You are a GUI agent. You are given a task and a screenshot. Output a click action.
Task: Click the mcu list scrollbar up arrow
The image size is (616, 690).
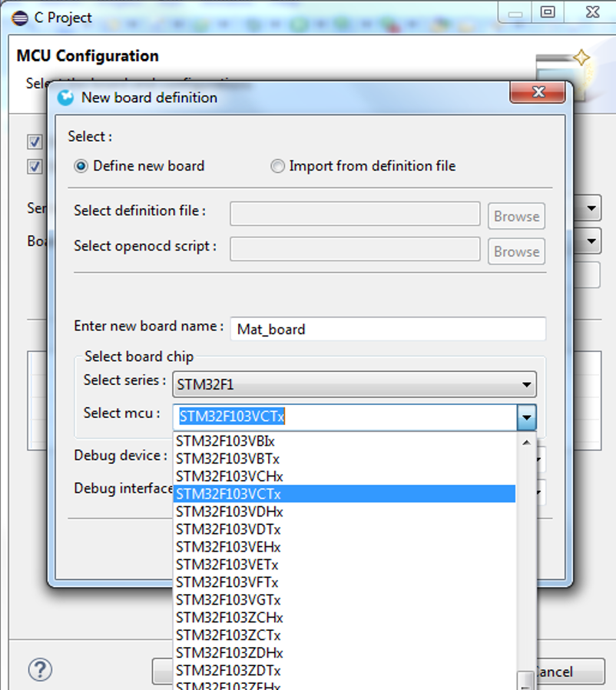tap(526, 442)
